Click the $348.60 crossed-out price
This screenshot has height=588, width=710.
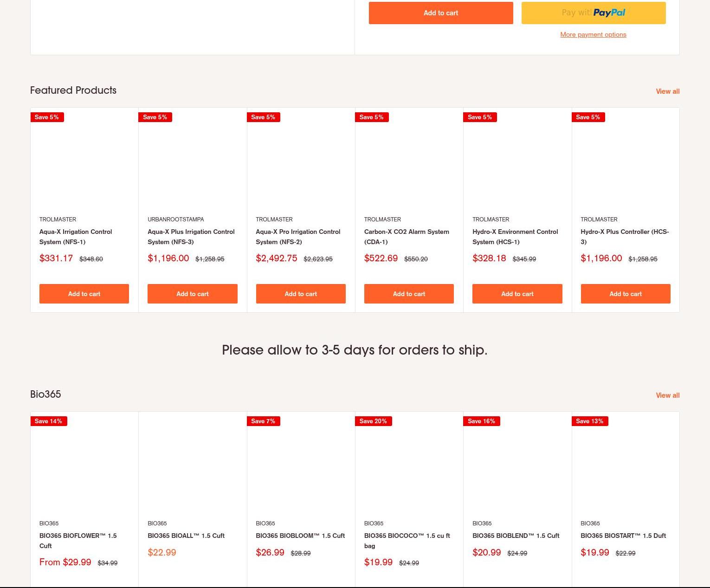pos(91,259)
